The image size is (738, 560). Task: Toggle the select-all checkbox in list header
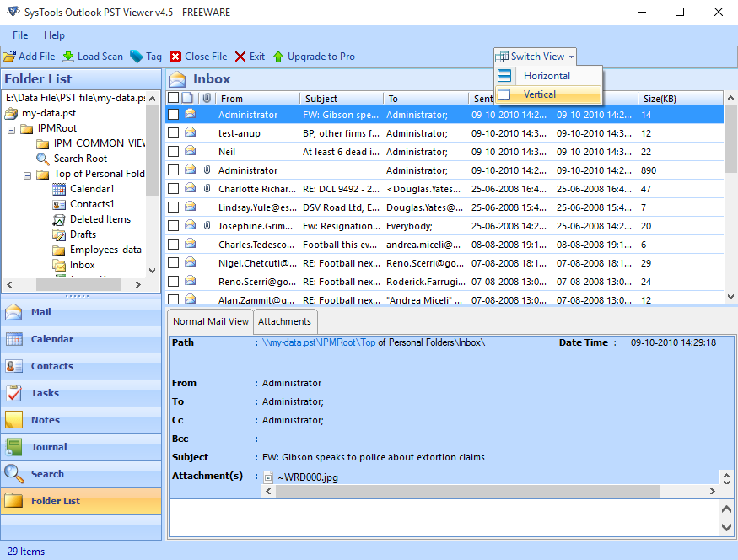click(x=173, y=98)
